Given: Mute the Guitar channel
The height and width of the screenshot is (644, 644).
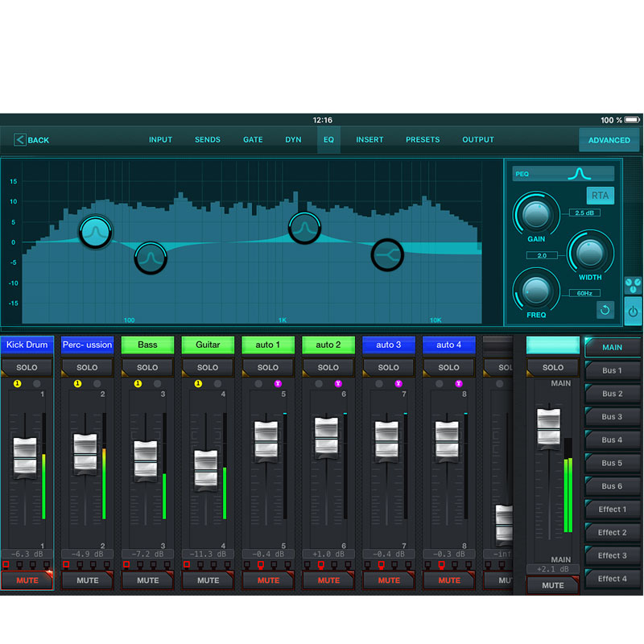Looking at the screenshot, I should click(208, 580).
